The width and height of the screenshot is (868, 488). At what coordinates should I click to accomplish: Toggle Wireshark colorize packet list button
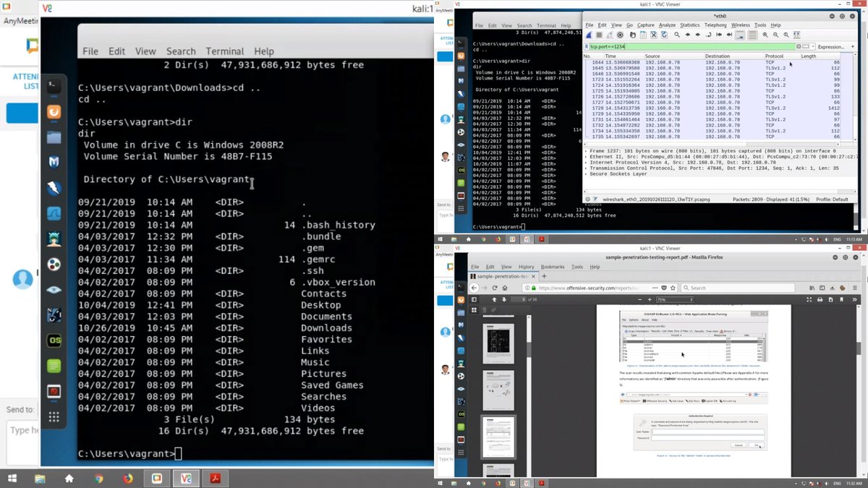tap(752, 35)
